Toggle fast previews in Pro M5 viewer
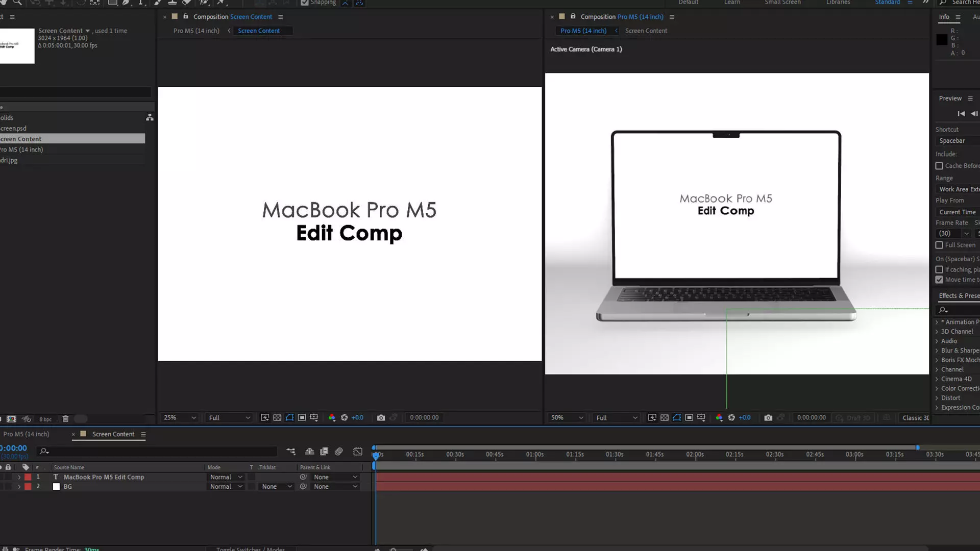The height and width of the screenshot is (551, 980). [x=652, y=417]
